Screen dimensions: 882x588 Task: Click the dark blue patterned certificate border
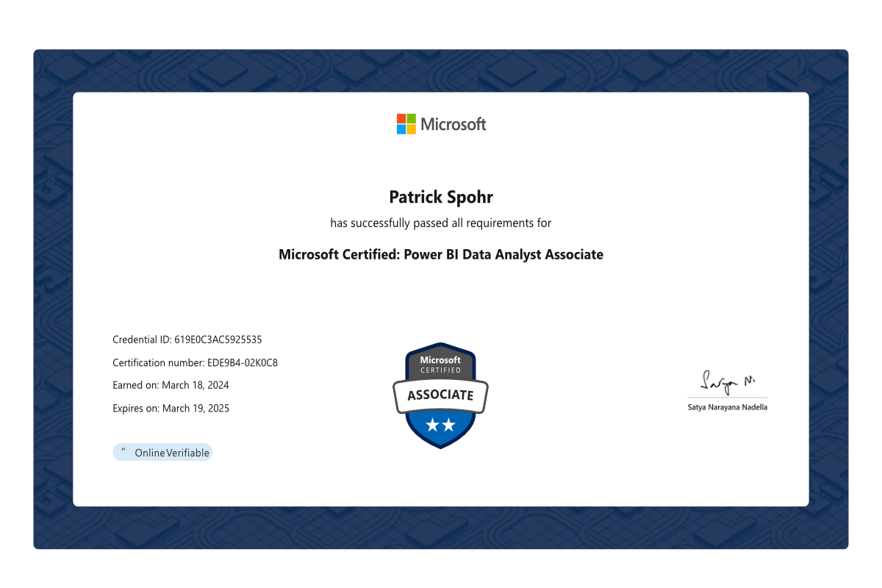(53, 294)
